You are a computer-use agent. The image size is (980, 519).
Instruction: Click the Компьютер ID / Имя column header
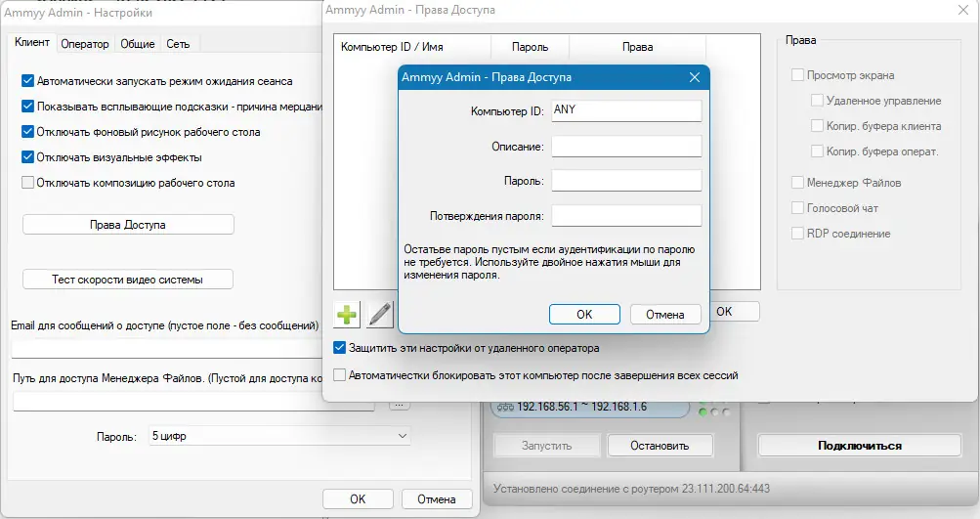tap(412, 47)
